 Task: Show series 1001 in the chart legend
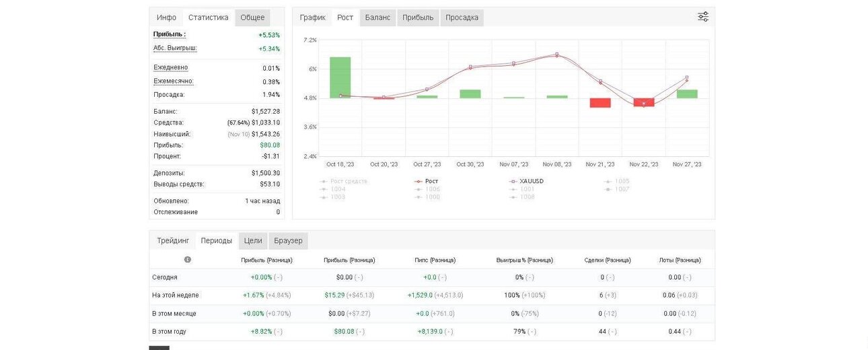522,189
